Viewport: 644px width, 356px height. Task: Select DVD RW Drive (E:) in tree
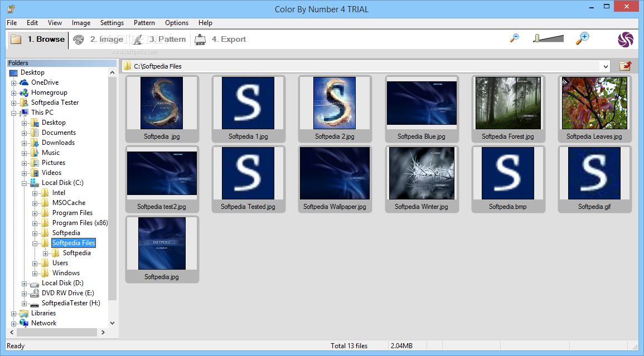(x=68, y=293)
